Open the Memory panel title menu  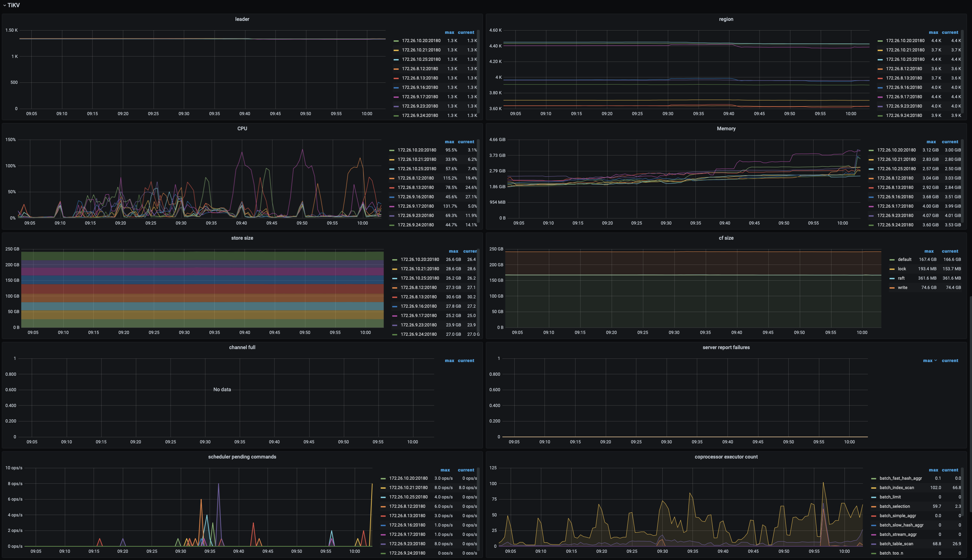point(726,128)
